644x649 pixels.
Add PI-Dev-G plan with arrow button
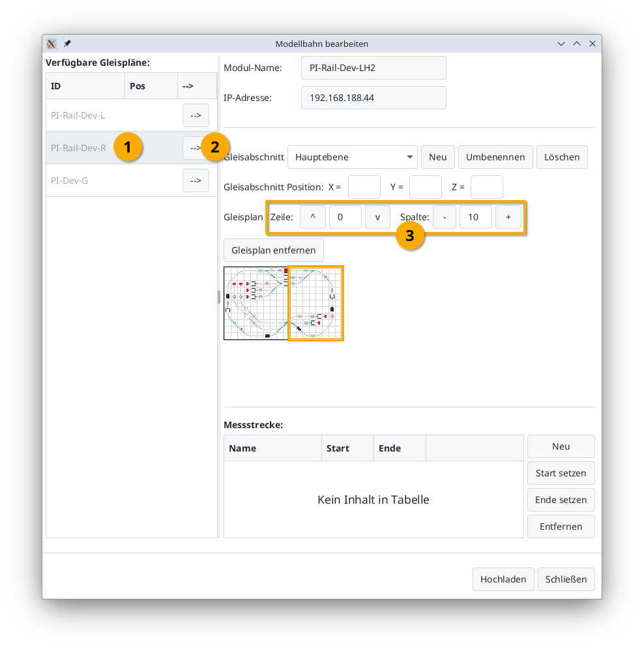(x=196, y=180)
